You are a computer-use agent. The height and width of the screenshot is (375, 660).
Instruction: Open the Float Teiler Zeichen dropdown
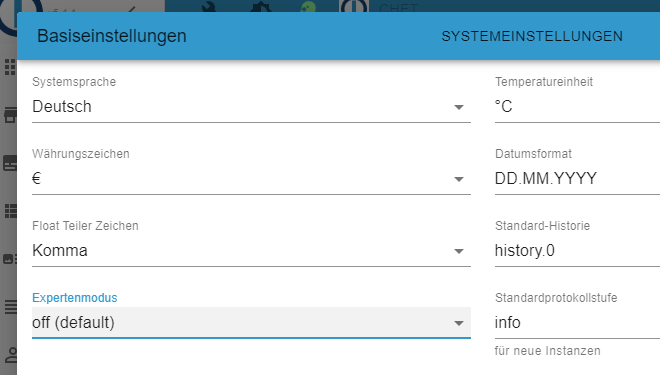251,251
